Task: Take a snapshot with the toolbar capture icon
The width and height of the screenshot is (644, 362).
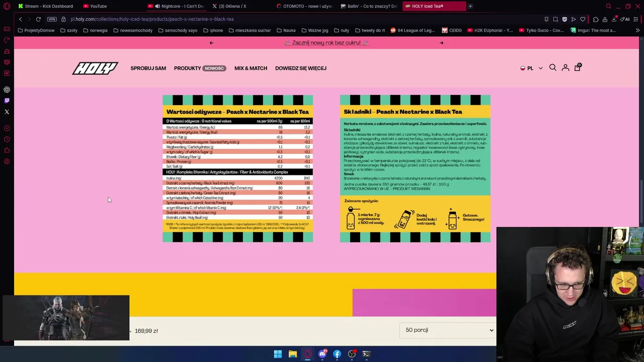Action: point(555,19)
